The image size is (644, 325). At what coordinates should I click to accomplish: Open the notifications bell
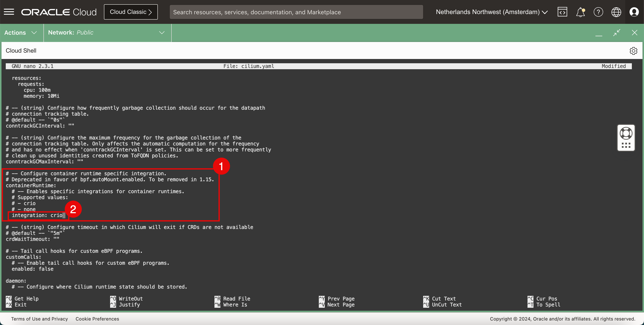(x=580, y=12)
